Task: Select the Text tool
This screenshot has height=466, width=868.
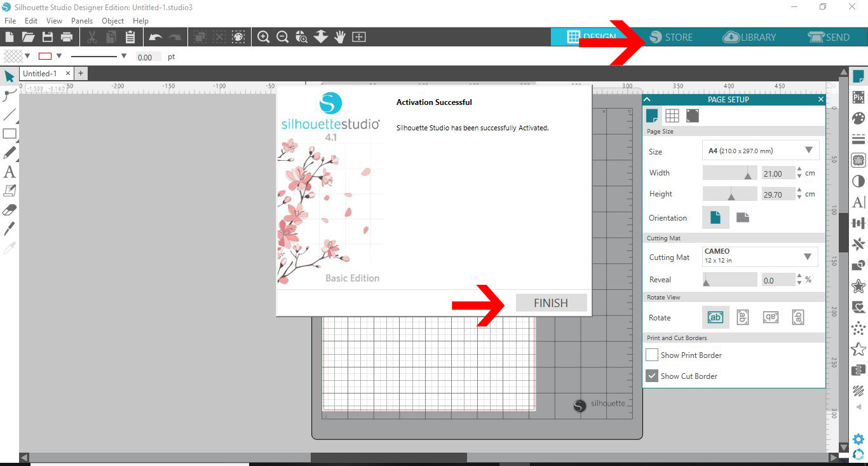Action: point(10,172)
